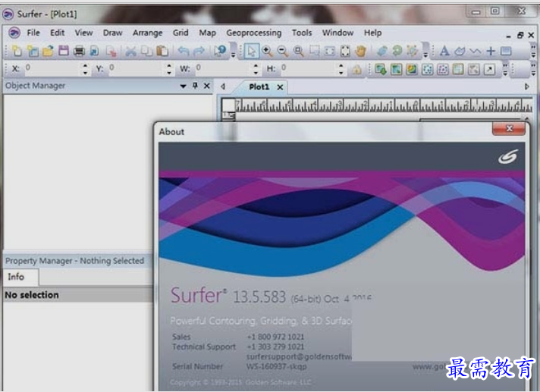Click the Zoom Selected icon

point(330,51)
